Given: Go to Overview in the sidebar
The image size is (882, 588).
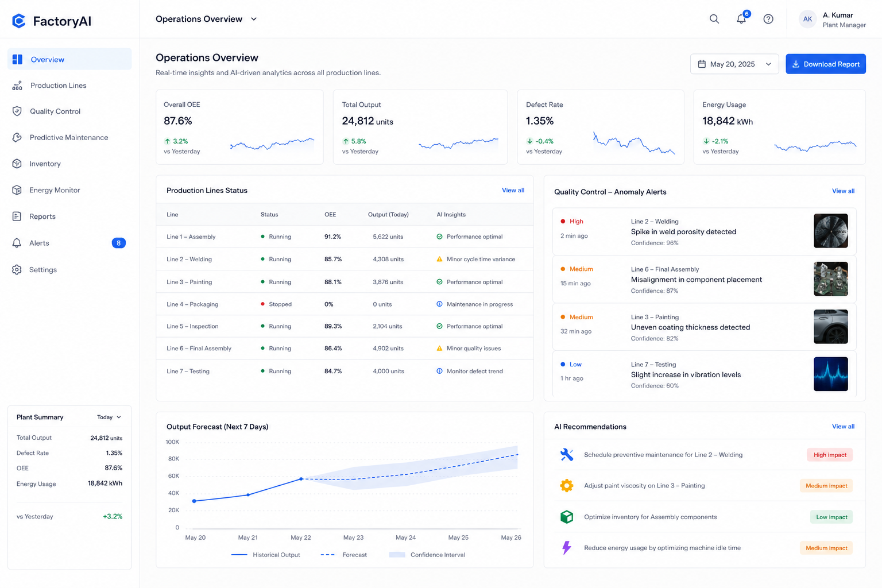Looking at the screenshot, I should click(69, 59).
